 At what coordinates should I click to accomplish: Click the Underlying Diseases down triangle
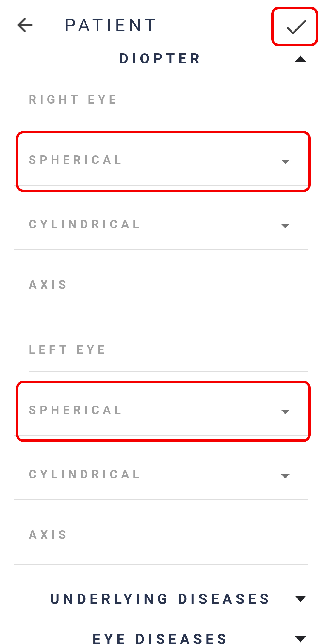[300, 599]
